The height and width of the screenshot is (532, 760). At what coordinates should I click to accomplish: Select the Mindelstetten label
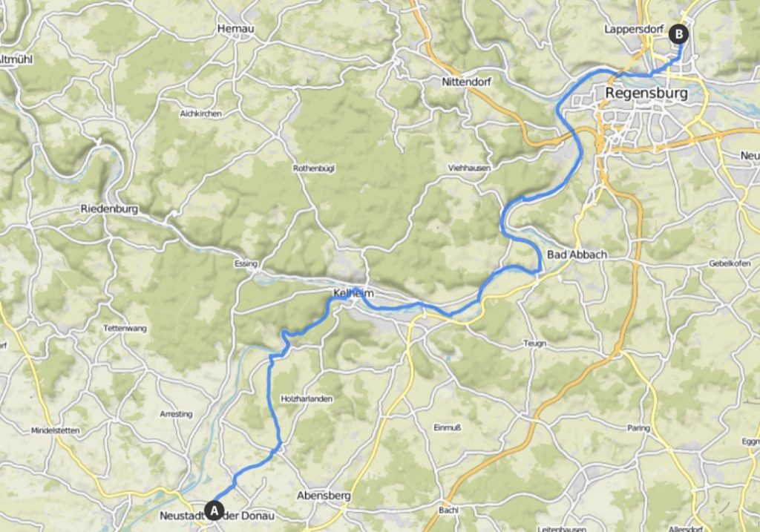[55, 430]
